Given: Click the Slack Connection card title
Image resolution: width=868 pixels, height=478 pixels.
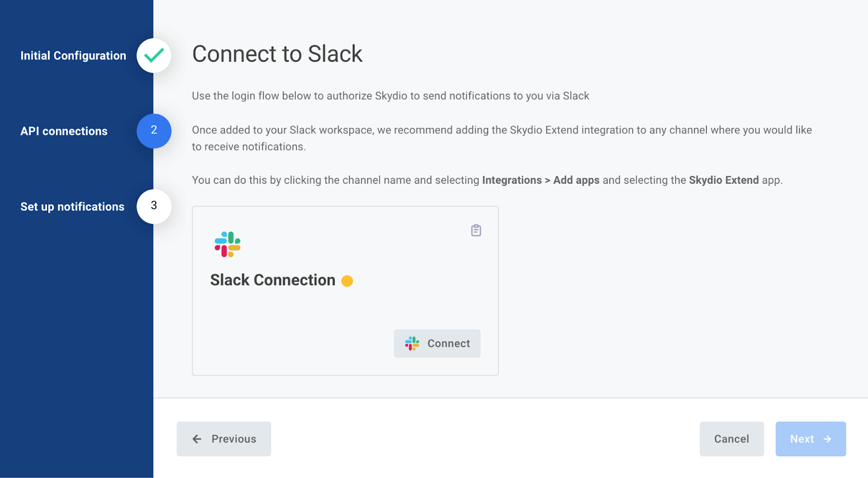Looking at the screenshot, I should [x=273, y=280].
